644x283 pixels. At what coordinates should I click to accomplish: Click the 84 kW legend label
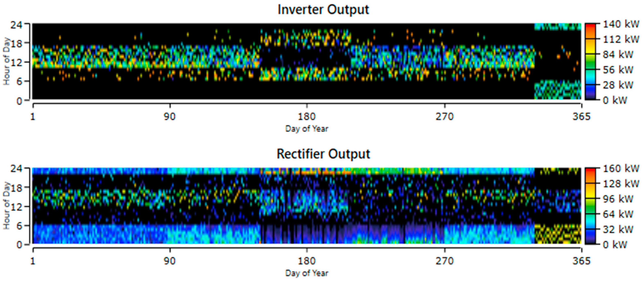(618, 55)
